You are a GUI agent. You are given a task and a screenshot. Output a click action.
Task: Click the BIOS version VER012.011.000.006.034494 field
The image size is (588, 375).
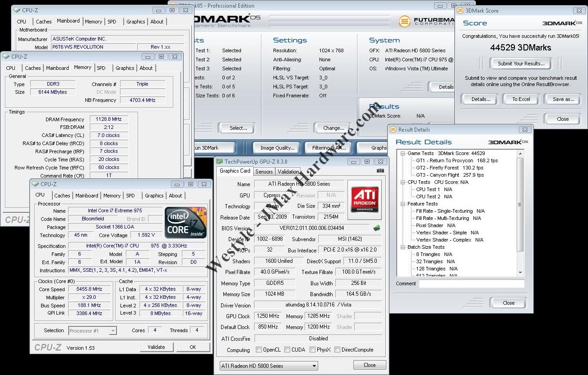point(312,228)
